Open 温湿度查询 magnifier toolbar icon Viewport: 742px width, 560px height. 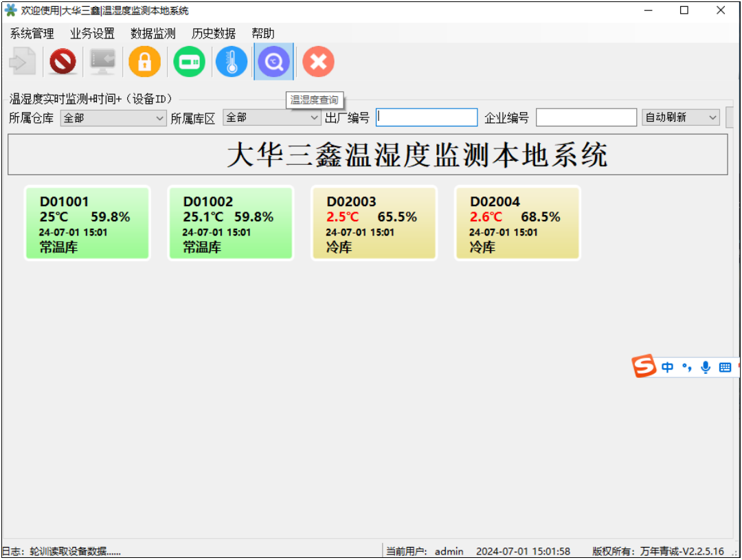(273, 63)
